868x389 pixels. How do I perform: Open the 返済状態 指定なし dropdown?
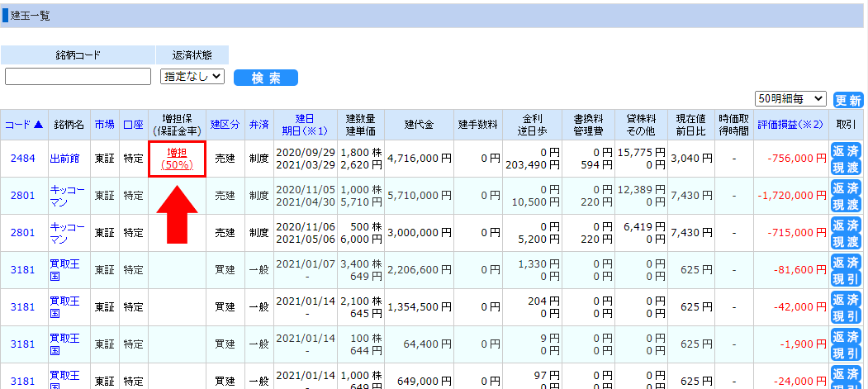click(x=192, y=76)
